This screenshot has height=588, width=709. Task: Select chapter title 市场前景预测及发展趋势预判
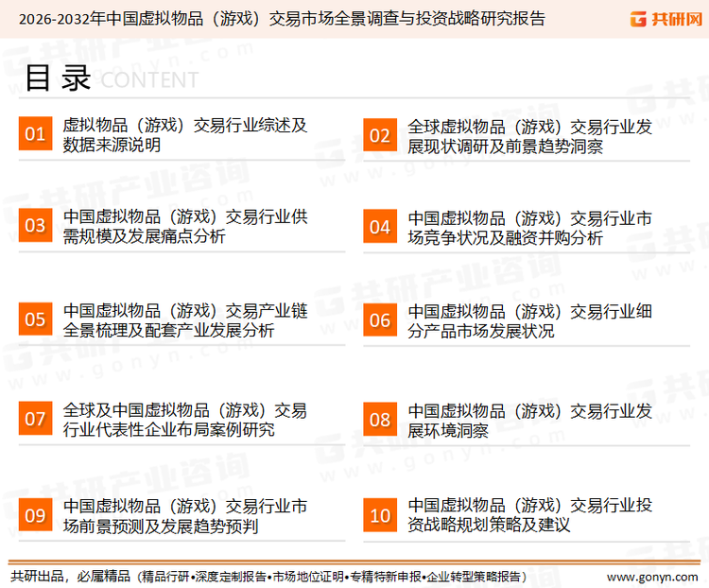coord(185,516)
